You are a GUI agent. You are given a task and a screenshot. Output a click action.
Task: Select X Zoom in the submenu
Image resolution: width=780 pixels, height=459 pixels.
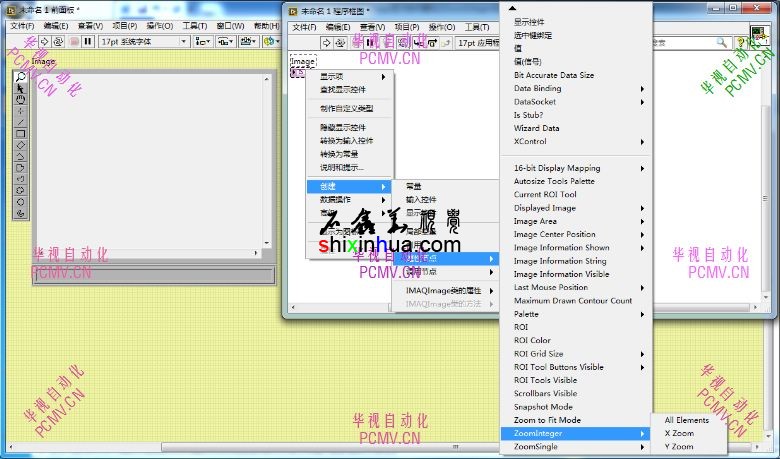pyautogui.click(x=678, y=434)
